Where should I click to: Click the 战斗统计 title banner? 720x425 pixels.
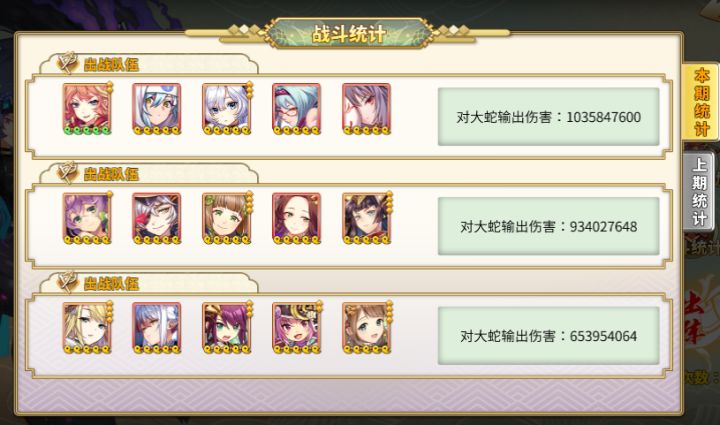[x=348, y=34]
